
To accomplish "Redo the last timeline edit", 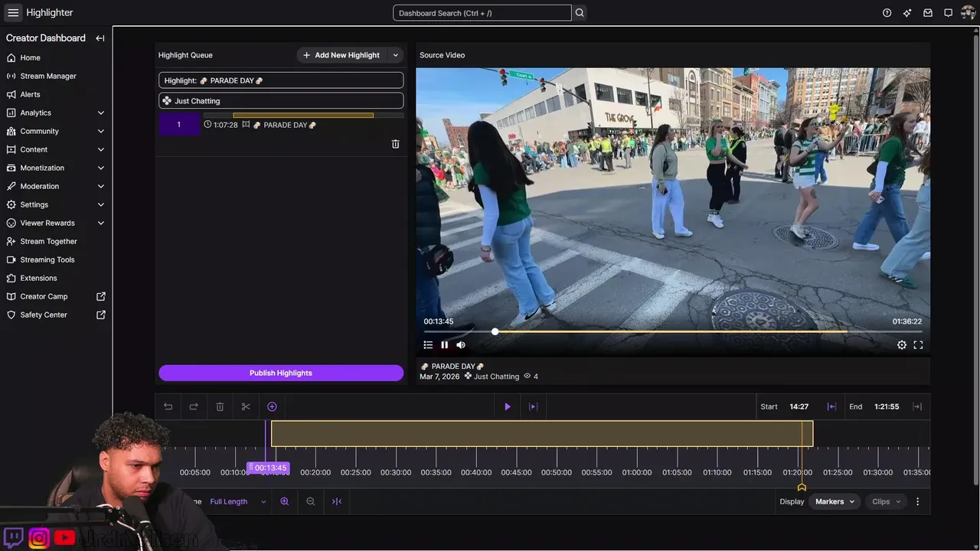I will click(x=194, y=406).
